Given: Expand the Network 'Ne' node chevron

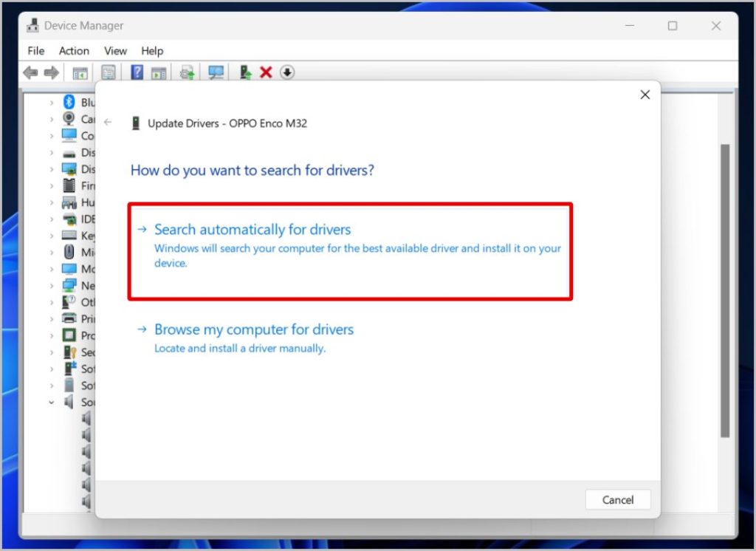Looking at the screenshot, I should coord(51,286).
